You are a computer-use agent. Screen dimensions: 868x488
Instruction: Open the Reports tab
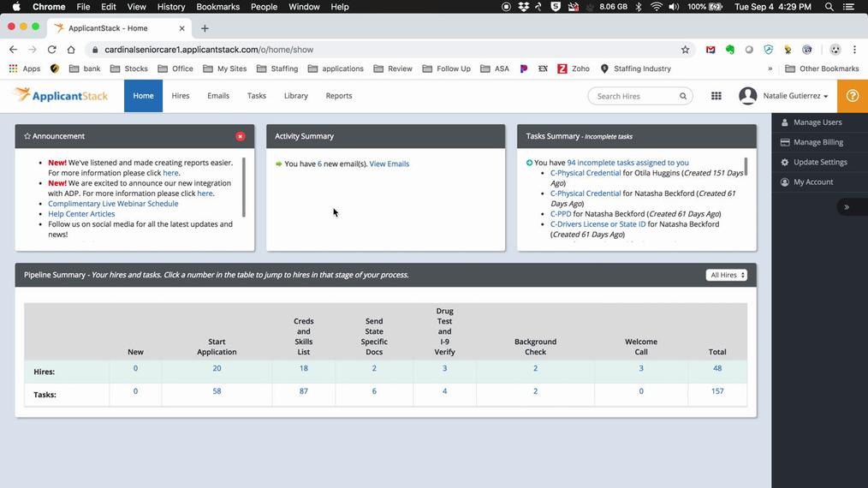click(339, 96)
